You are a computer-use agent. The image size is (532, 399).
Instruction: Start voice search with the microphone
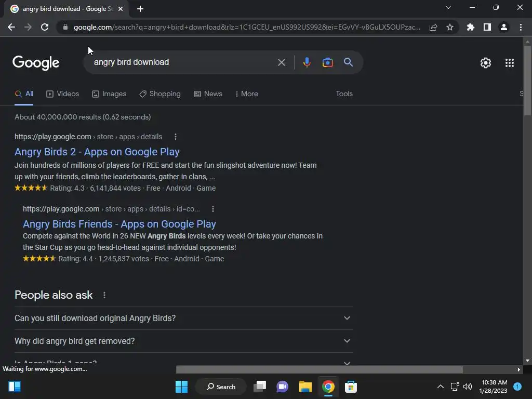coord(307,62)
